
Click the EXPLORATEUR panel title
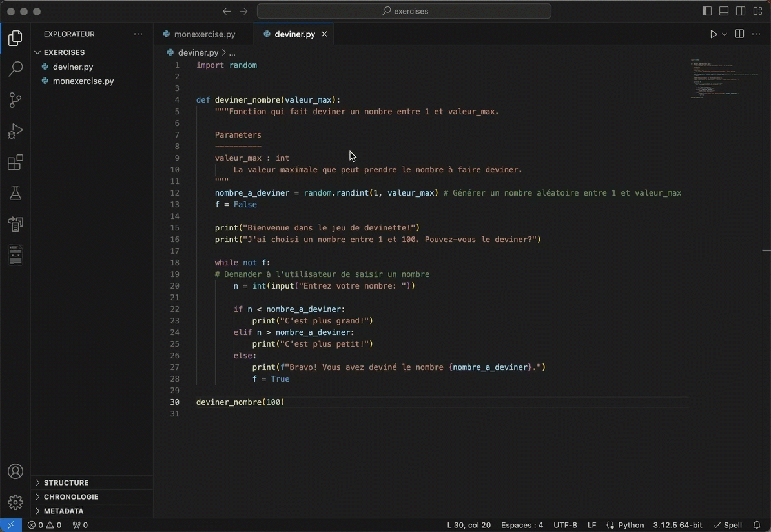coord(69,34)
